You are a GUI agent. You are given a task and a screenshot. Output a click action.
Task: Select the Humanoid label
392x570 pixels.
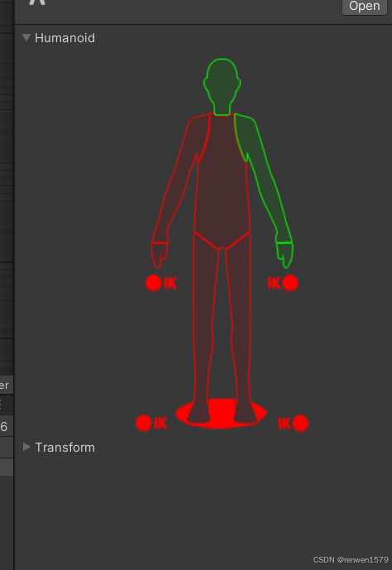(65, 38)
